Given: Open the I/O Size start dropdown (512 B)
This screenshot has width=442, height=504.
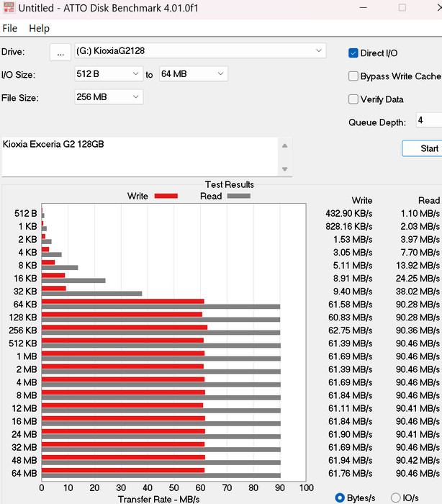Looking at the screenshot, I should 109,74.
